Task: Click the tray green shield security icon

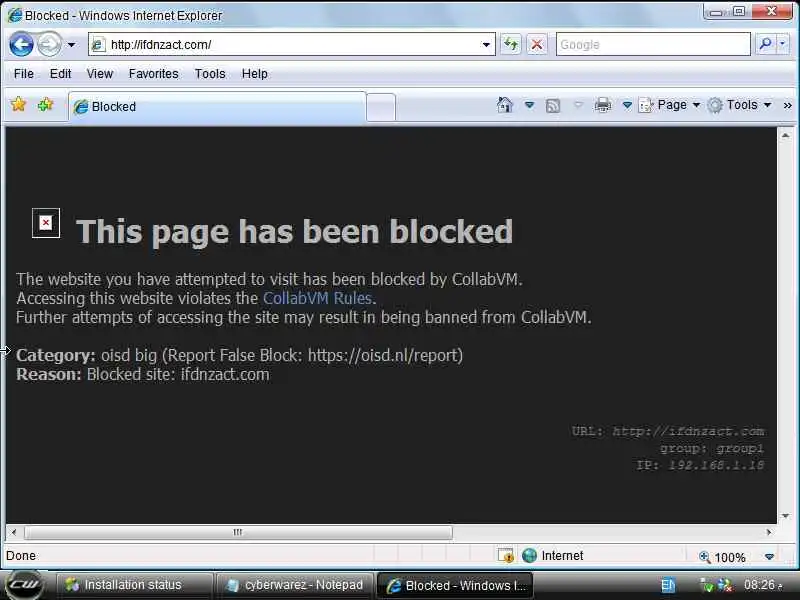Action: 707,585
